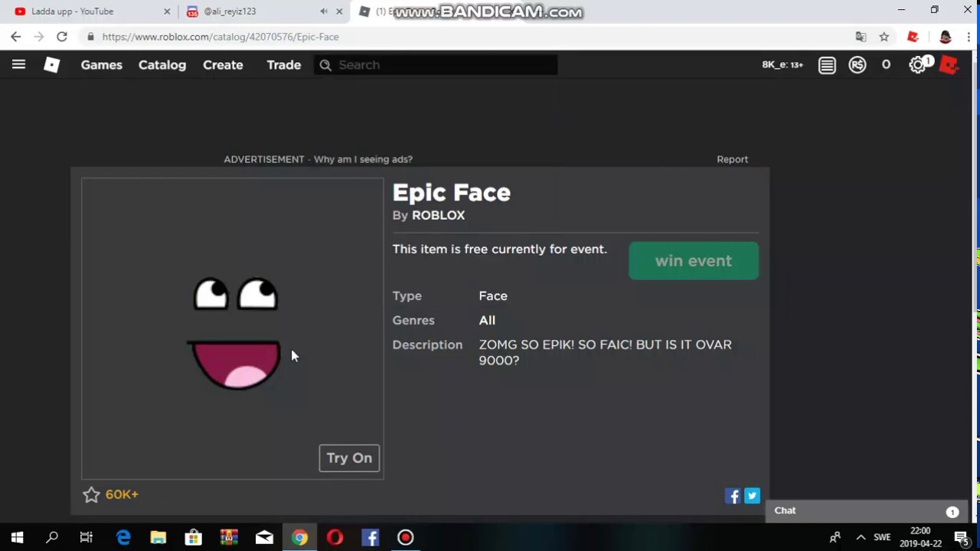Image resolution: width=980 pixels, height=551 pixels.
Task: Open the Windows notification center
Action: (x=962, y=538)
